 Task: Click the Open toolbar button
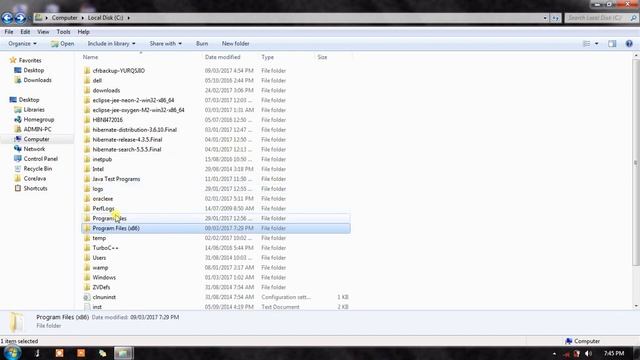click(62, 44)
